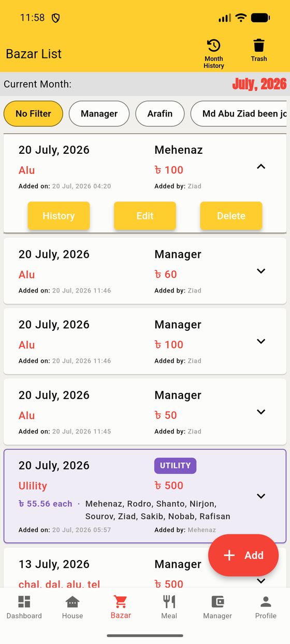Image resolution: width=290 pixels, height=644 pixels.
Task: Open Month History icon
Action: point(213,46)
